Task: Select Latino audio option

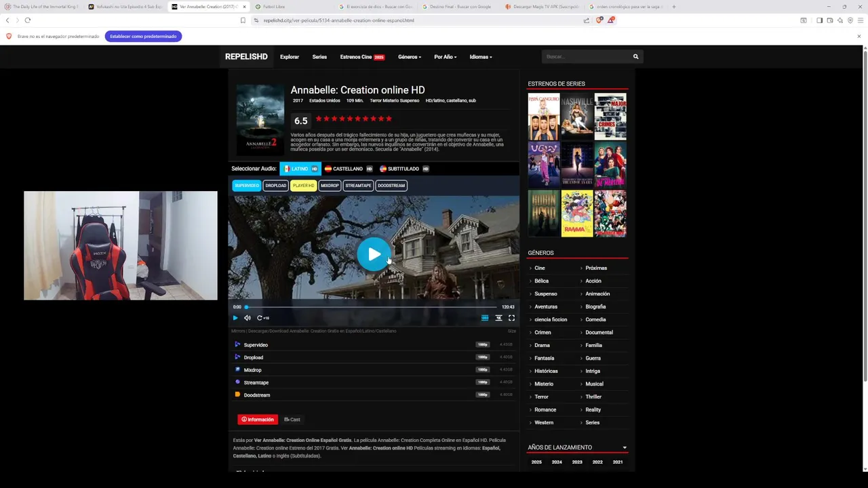Action: tap(300, 169)
